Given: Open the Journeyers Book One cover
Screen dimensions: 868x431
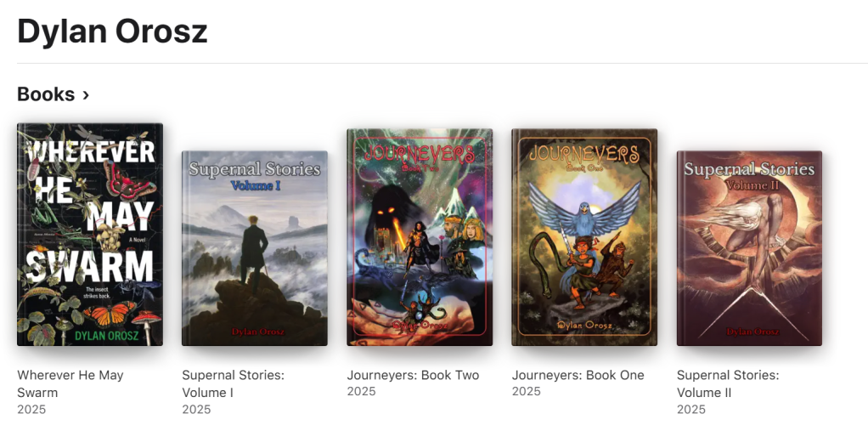Looking at the screenshot, I should point(584,237).
